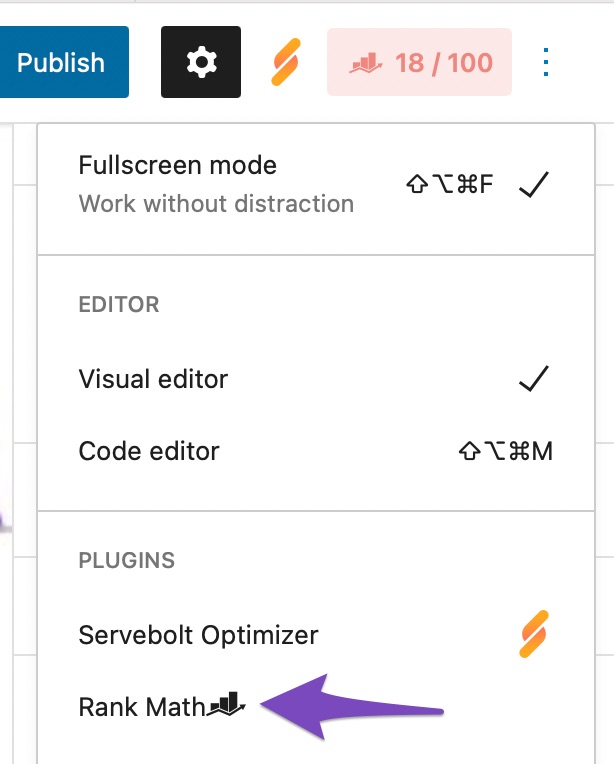Click the checkmark next to Fullscreen mode
This screenshot has width=614, height=764.
535,185
